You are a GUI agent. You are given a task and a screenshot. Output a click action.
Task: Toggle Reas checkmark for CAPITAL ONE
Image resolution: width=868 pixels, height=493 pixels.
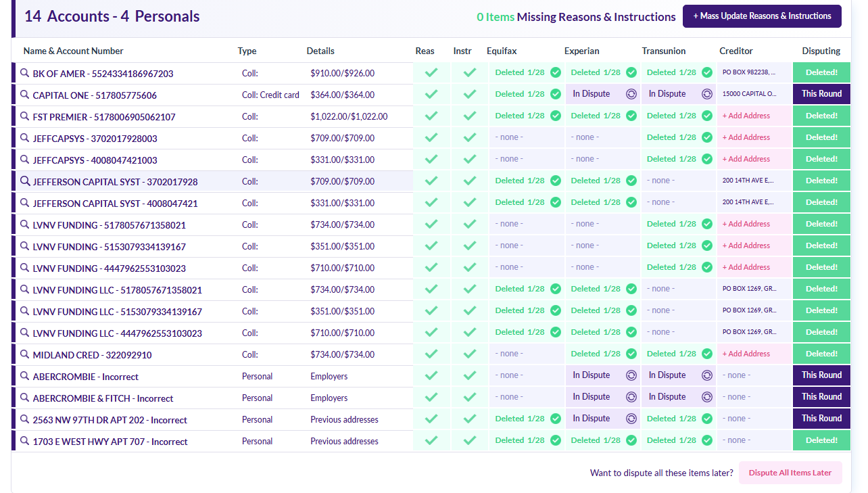click(x=431, y=95)
